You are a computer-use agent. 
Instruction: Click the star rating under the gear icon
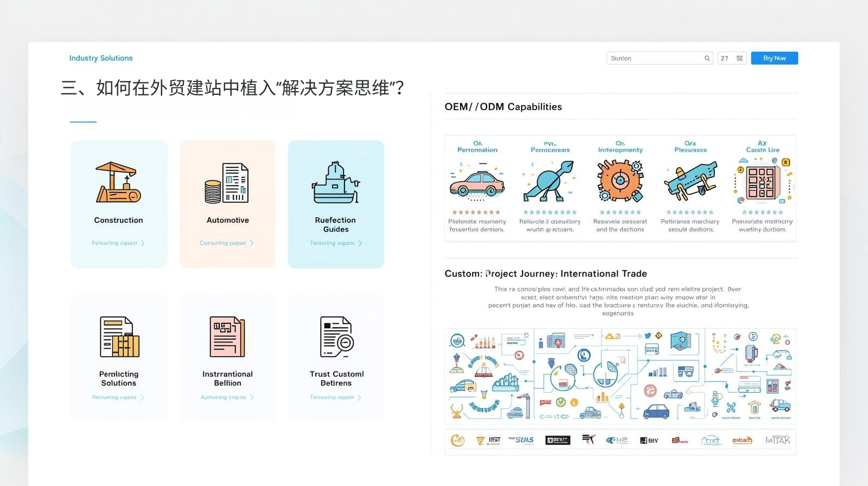(x=620, y=212)
